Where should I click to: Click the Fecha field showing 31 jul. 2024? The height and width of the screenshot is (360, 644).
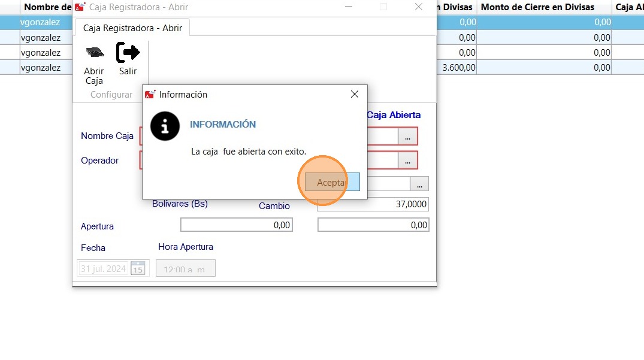pyautogui.click(x=103, y=268)
